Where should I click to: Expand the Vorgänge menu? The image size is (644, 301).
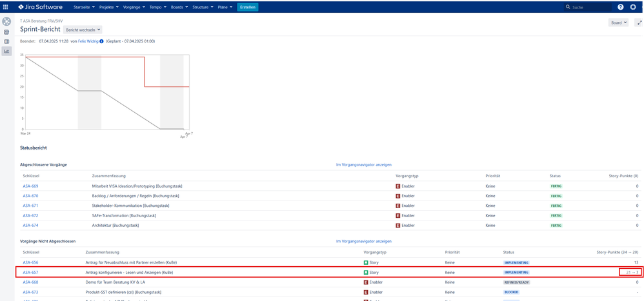click(x=134, y=7)
